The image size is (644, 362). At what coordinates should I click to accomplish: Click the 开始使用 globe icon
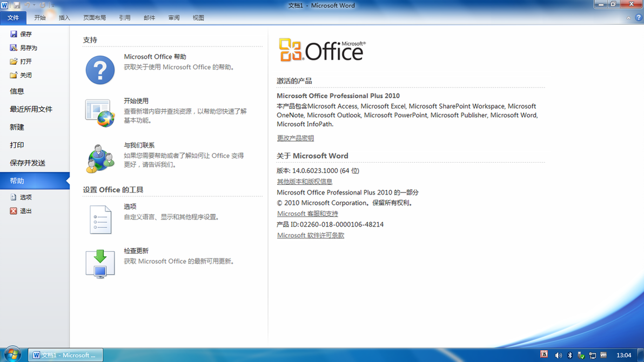(x=100, y=113)
